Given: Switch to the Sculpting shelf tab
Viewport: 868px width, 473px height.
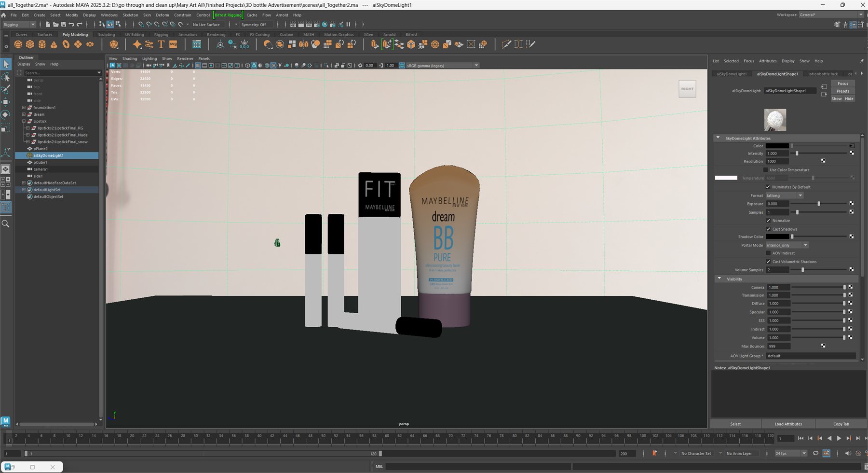Looking at the screenshot, I should pyautogui.click(x=107, y=35).
